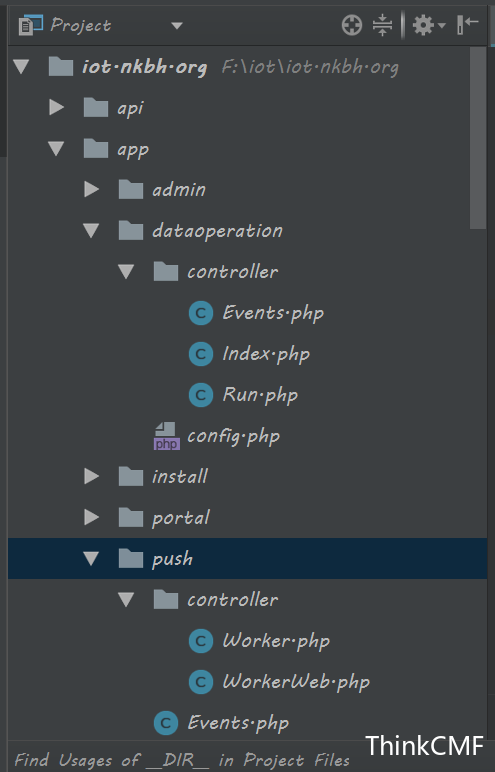Screen dimensions: 495x772
Task: Click the collapse all icon
Action: tap(382, 25)
